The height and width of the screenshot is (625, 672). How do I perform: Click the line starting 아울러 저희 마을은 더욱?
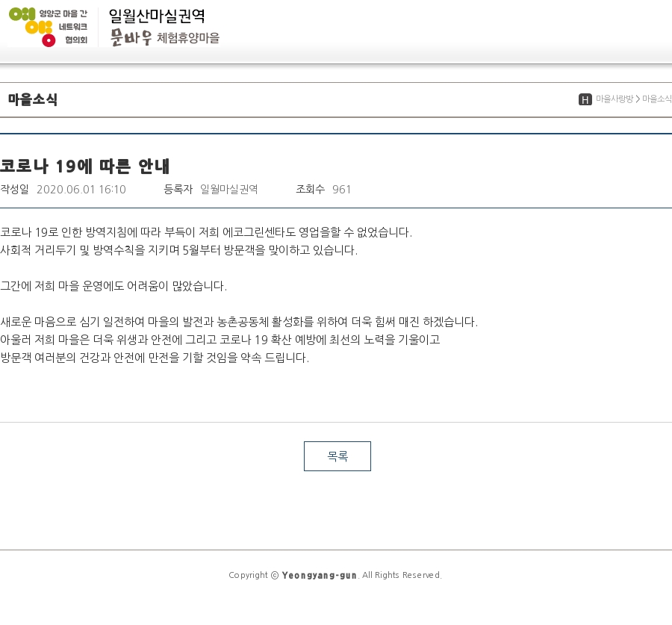tap(220, 340)
